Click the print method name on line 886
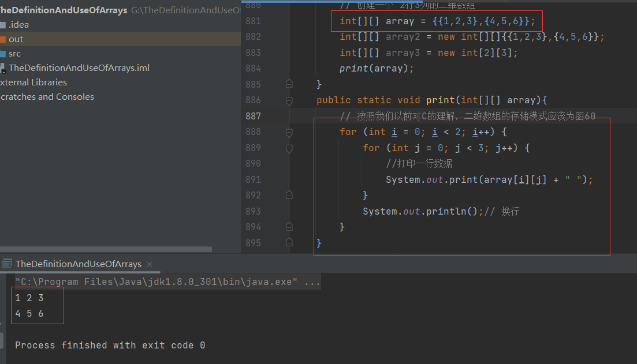This screenshot has width=637, height=364. (441, 100)
